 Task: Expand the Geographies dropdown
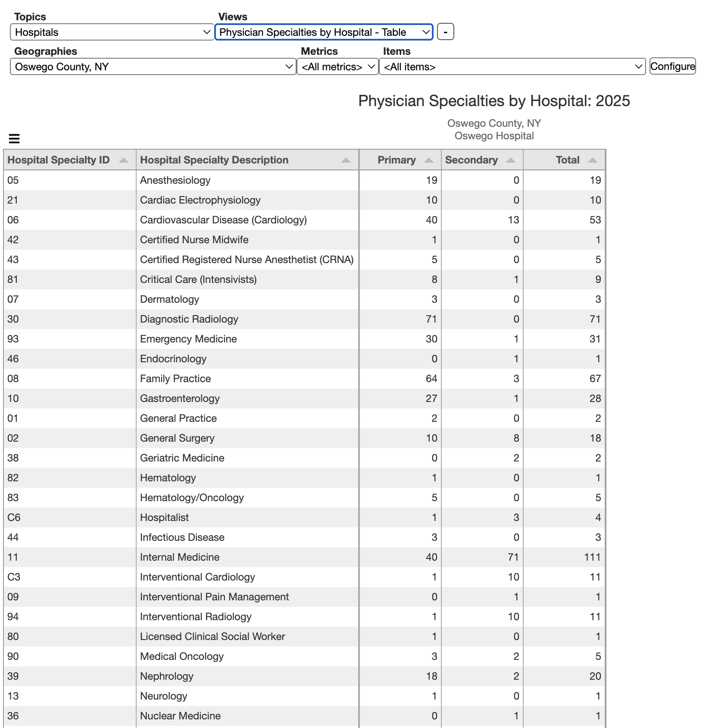153,67
